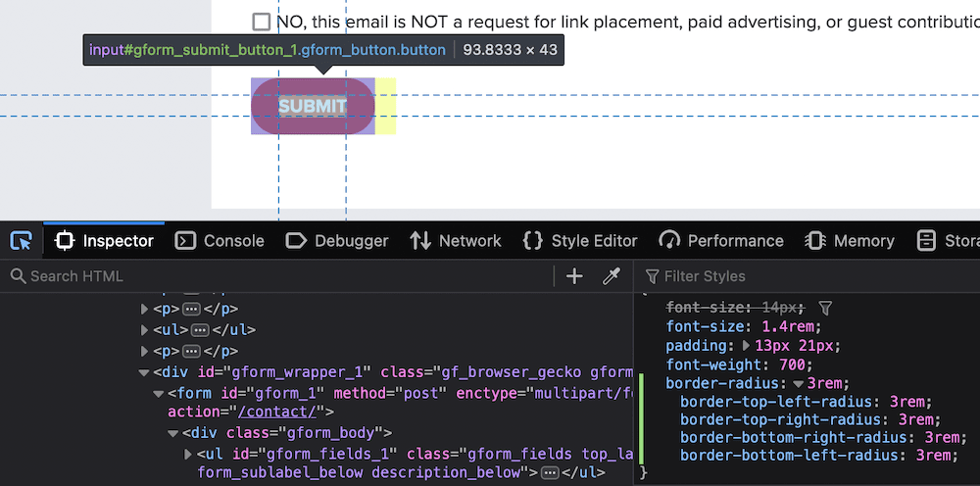Edit the border-top-left-radius 3rem value

[x=906, y=402]
